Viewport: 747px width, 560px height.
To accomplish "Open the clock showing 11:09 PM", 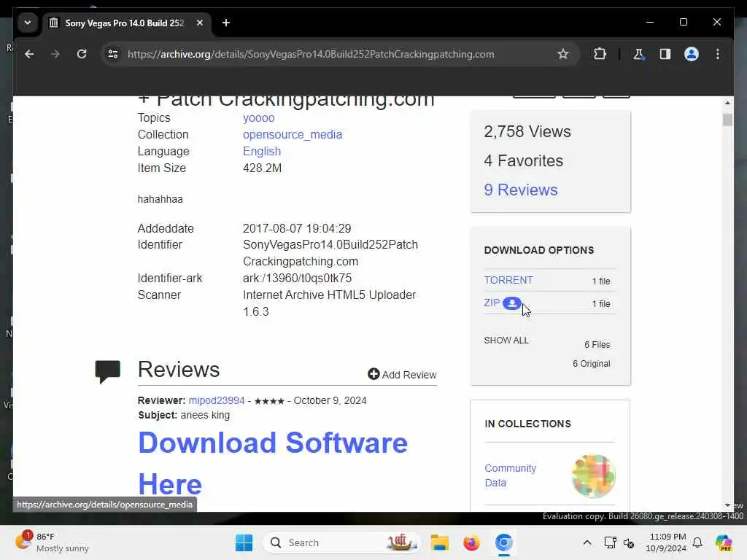I will [x=667, y=542].
